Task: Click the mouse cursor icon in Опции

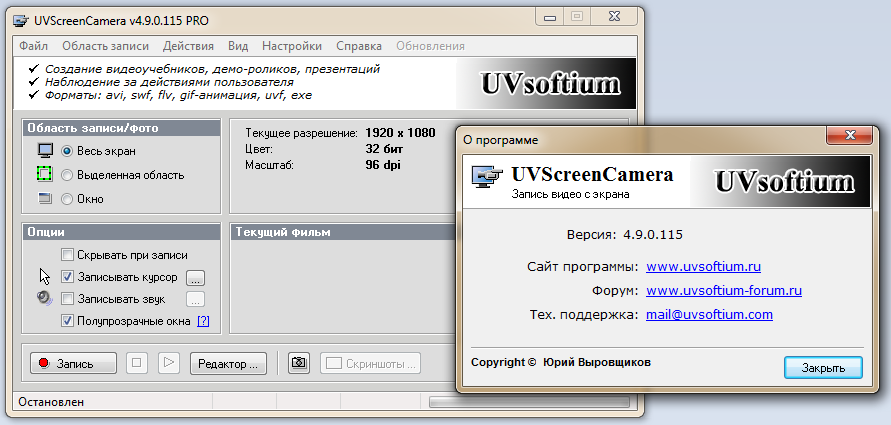Action: click(x=45, y=277)
